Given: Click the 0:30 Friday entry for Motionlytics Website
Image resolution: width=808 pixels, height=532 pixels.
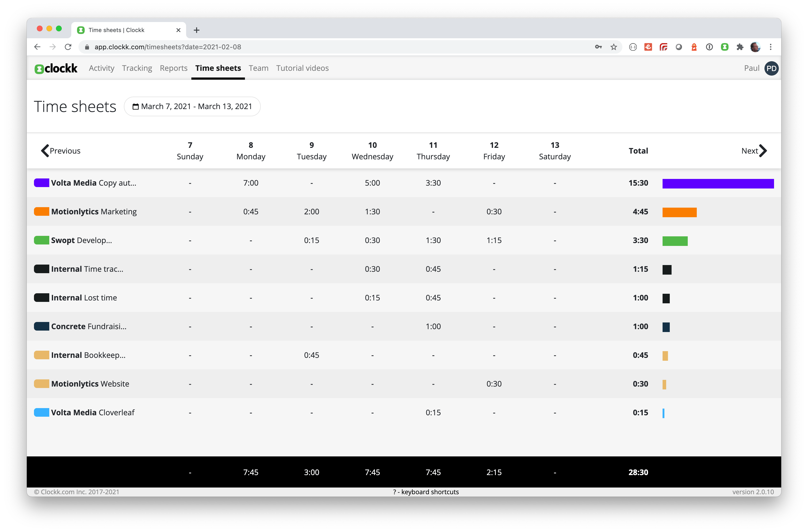Looking at the screenshot, I should pos(494,384).
